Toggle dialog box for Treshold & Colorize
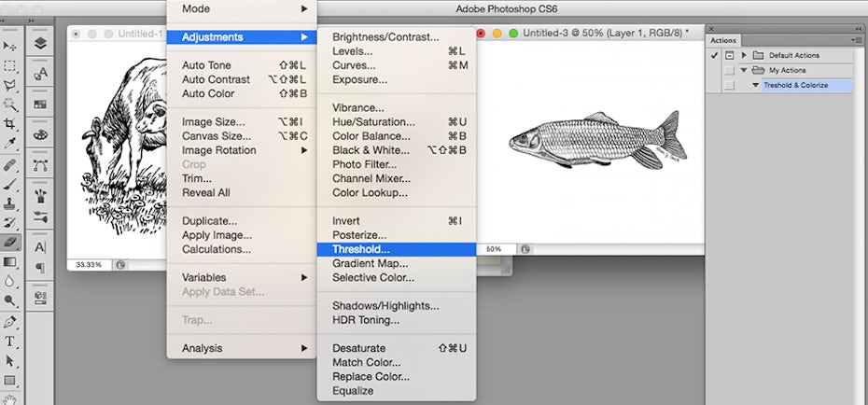868x405 pixels. [729, 85]
